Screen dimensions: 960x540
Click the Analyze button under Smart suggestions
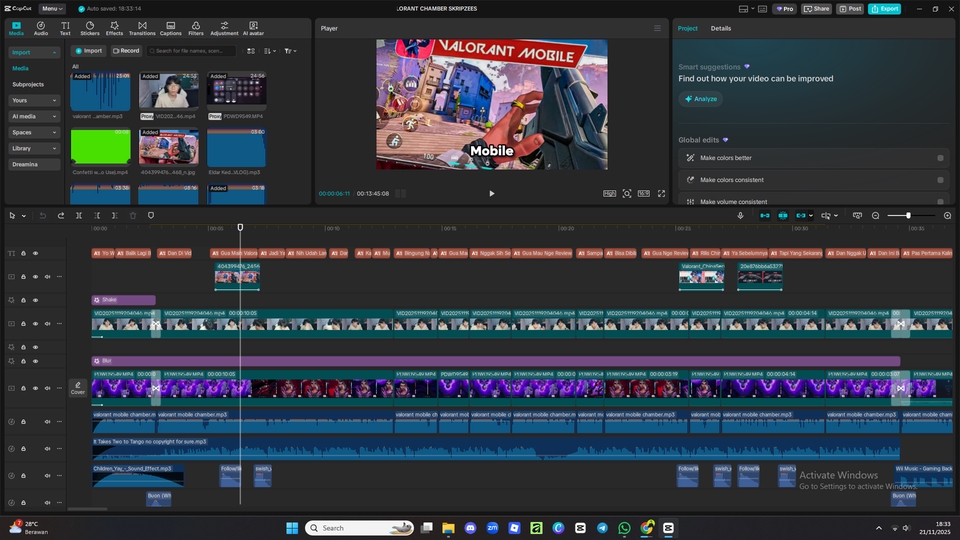pyautogui.click(x=700, y=99)
